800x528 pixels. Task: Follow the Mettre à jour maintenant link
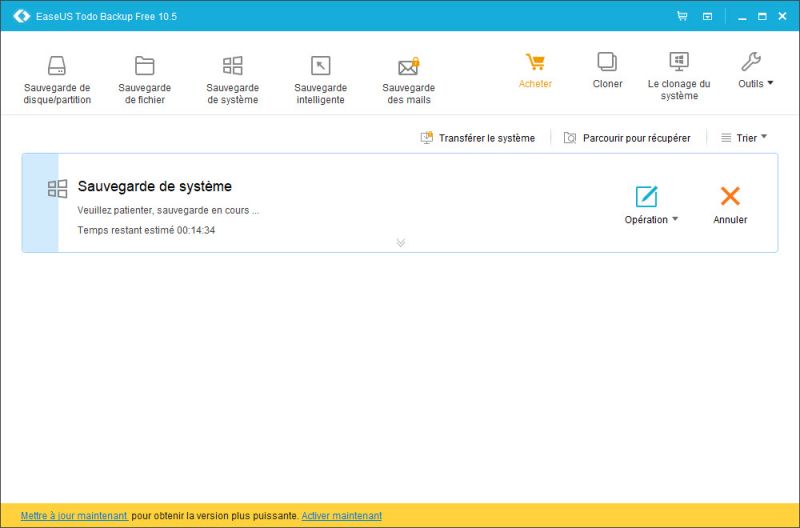[x=74, y=516]
